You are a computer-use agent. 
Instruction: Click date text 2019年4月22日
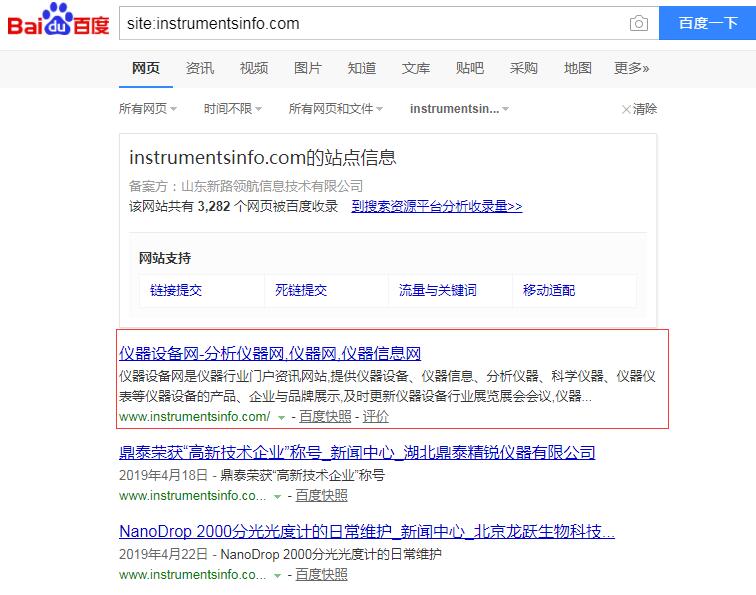coord(163,554)
